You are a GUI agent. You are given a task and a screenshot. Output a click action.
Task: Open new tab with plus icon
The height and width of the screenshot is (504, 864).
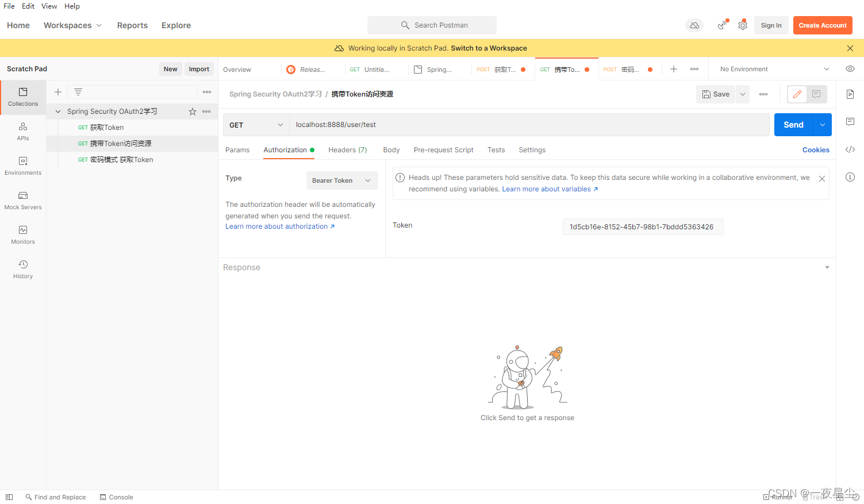(x=674, y=69)
